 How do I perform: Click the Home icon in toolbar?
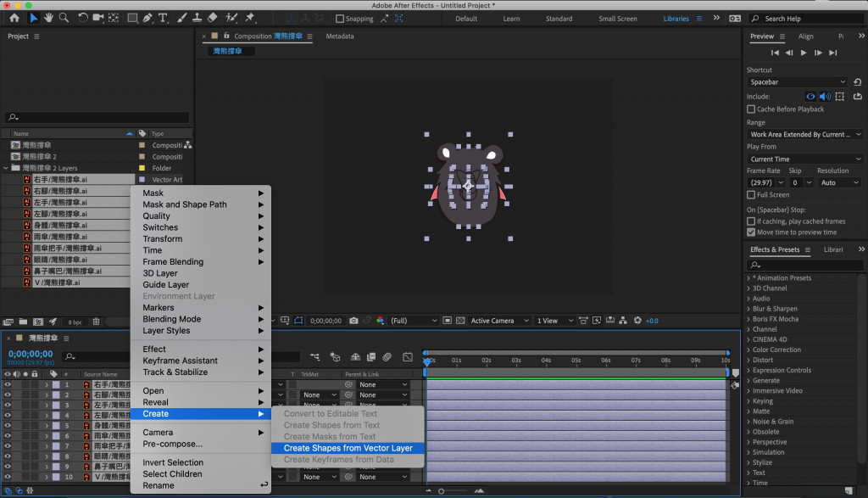pyautogui.click(x=14, y=18)
